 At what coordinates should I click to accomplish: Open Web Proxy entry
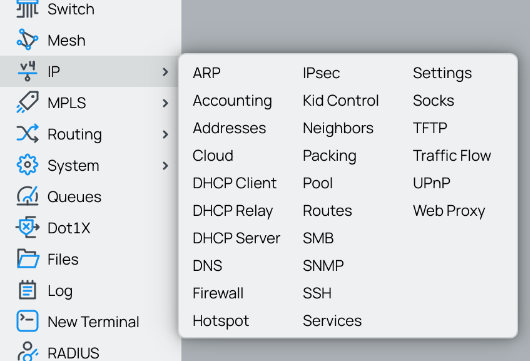pos(449,211)
